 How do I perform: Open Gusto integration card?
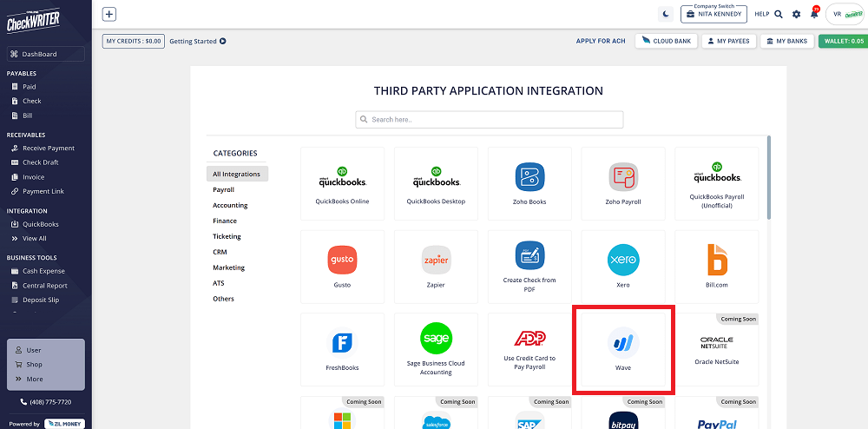pos(342,267)
